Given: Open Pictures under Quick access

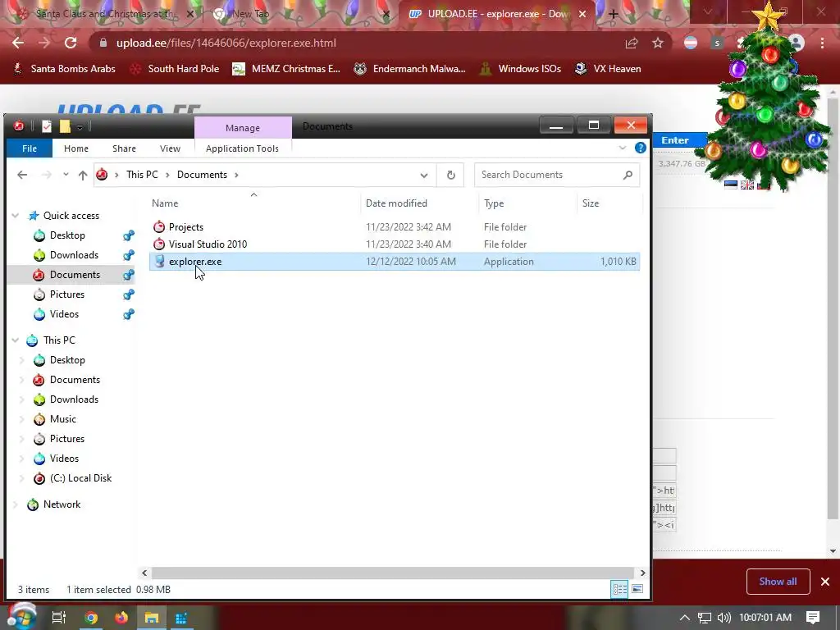Looking at the screenshot, I should pos(67,294).
